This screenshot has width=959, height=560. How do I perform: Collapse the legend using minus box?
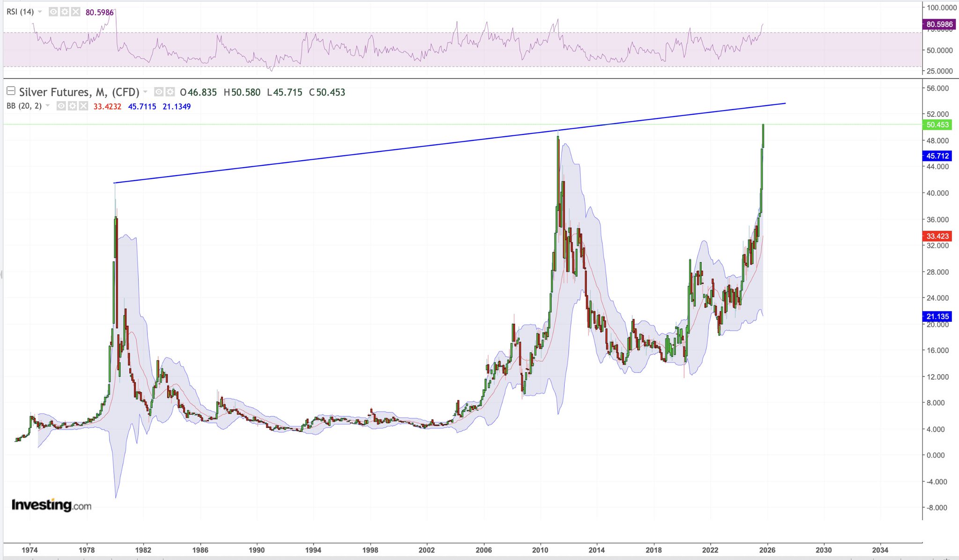(x=10, y=91)
